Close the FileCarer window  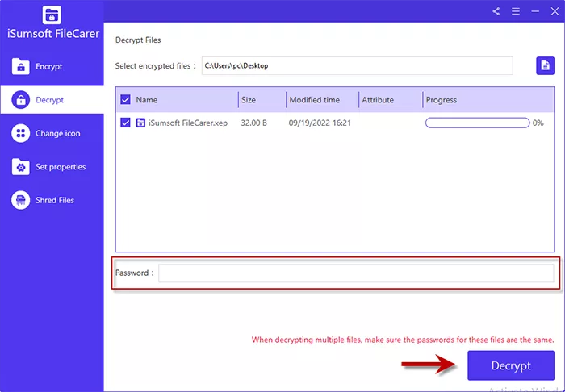point(555,11)
